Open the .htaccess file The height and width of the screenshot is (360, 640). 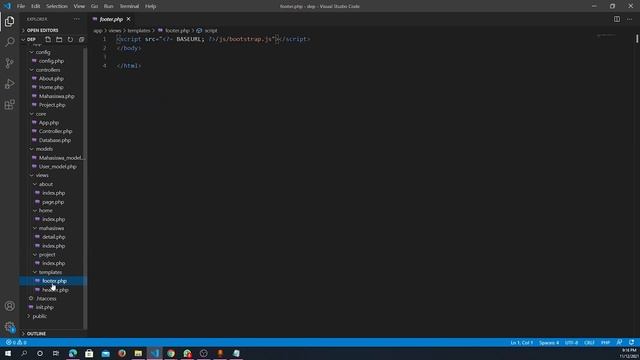pyautogui.click(x=46, y=299)
